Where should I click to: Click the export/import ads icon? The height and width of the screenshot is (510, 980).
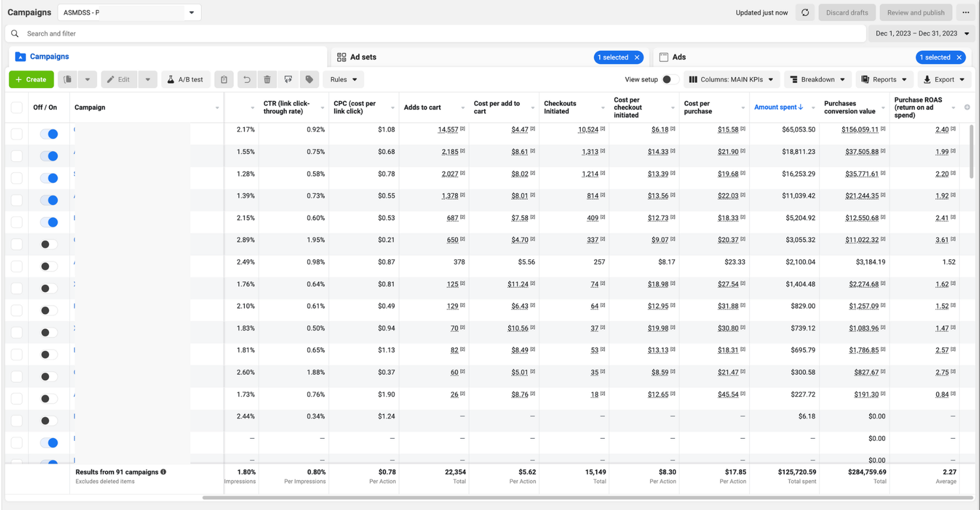288,80
